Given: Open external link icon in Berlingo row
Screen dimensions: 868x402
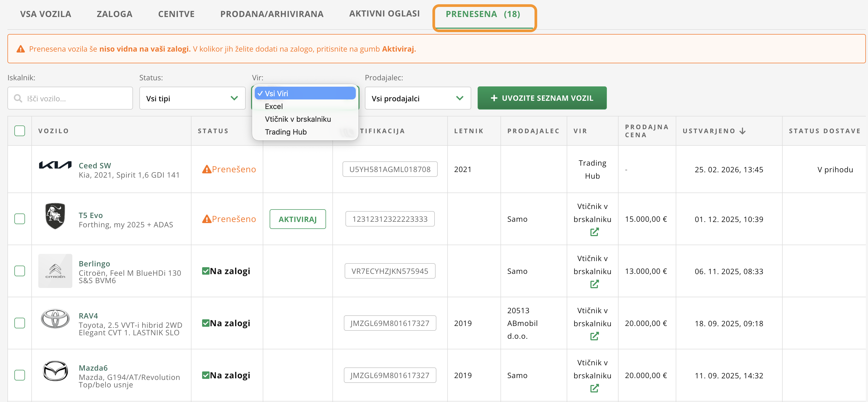Looking at the screenshot, I should coord(594,284).
